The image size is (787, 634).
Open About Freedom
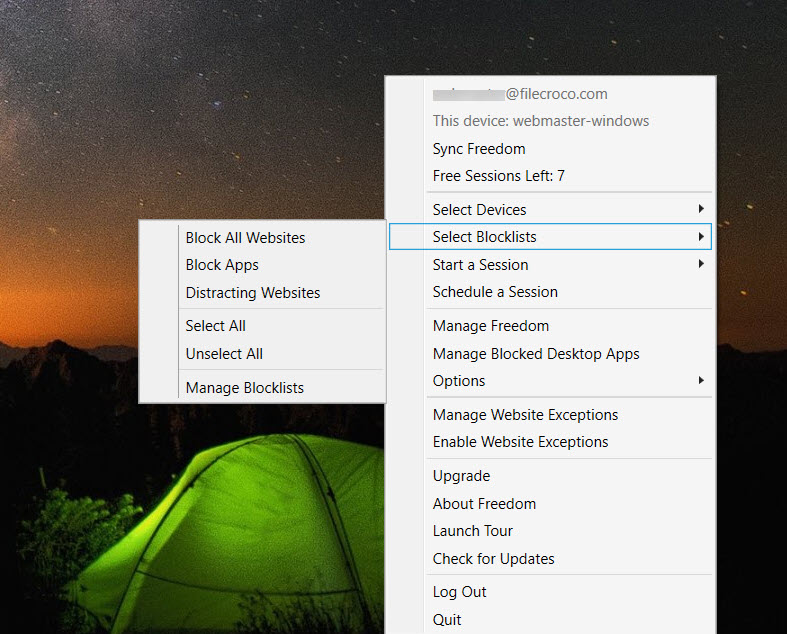(550, 503)
